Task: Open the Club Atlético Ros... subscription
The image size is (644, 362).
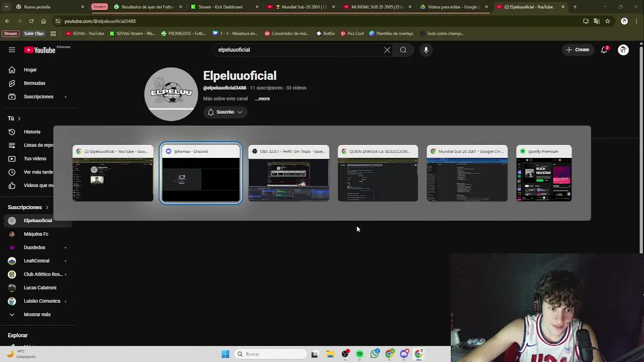Action: pos(43,274)
